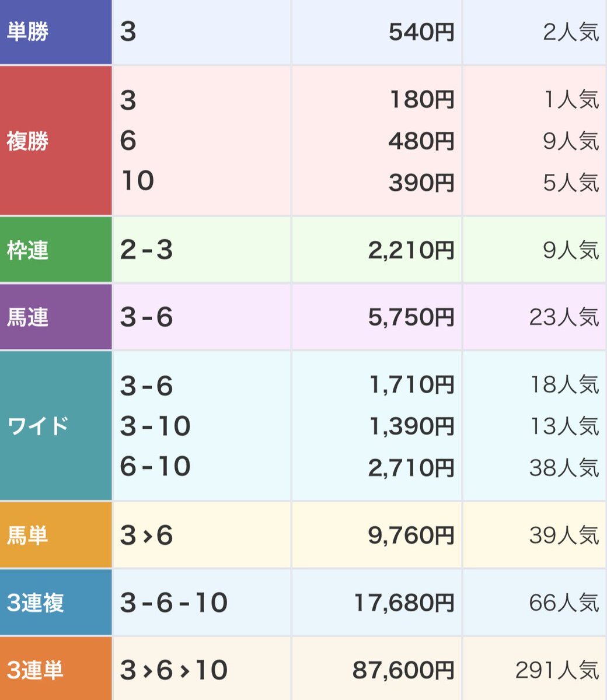Click the 単勝 bet type label
The height and width of the screenshot is (700, 607).
pos(27,32)
